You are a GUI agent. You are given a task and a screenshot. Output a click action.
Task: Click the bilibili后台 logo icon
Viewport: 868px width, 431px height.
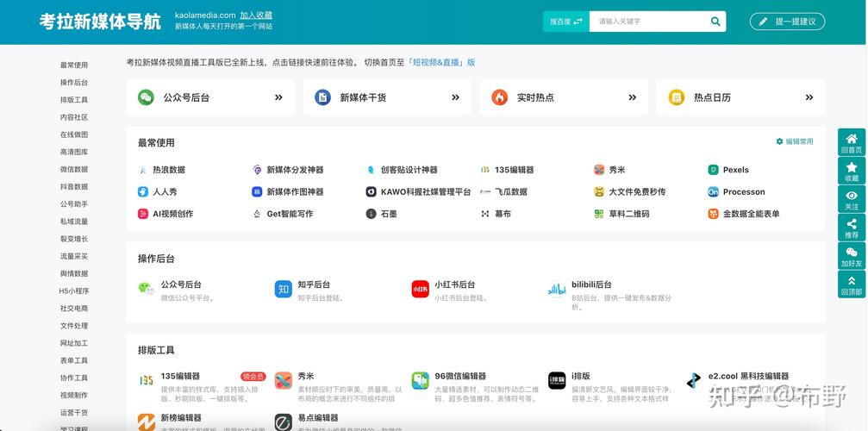click(557, 289)
